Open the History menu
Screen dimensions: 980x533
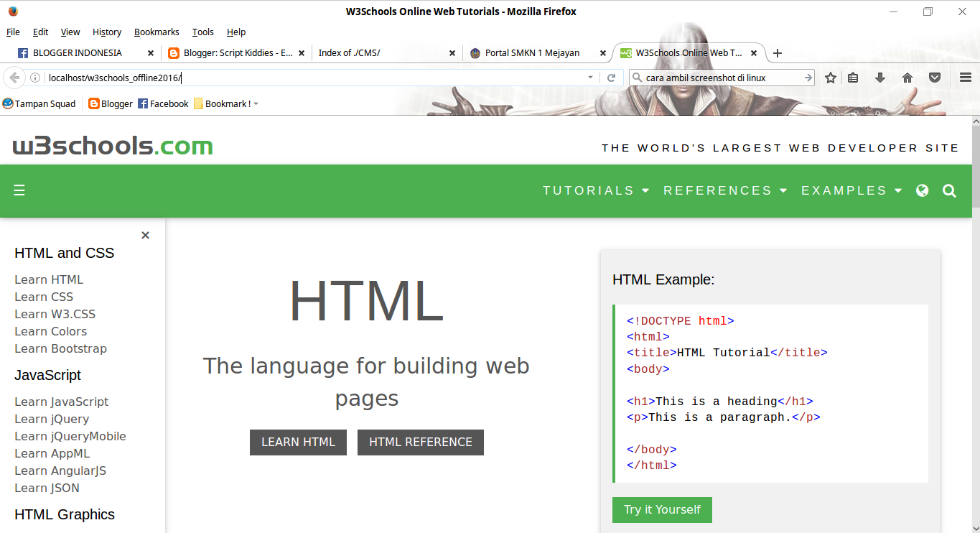tap(106, 32)
